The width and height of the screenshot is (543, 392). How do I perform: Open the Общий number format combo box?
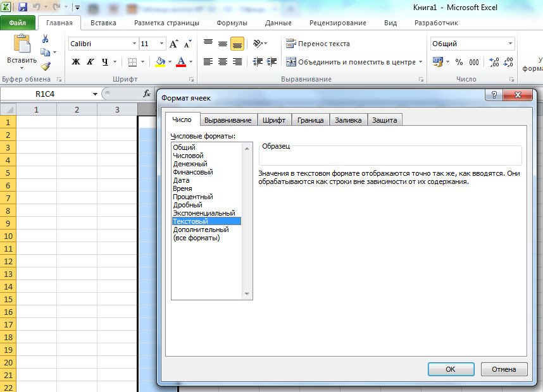[472, 44]
